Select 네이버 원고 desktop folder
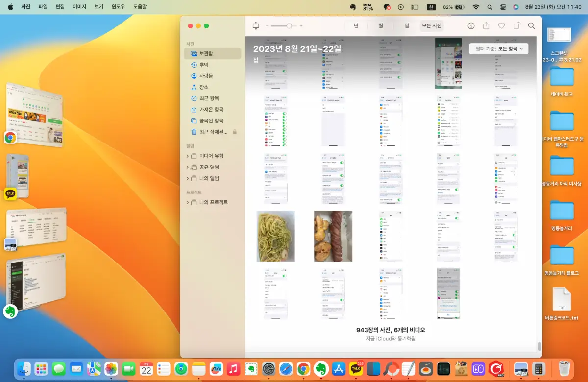The height and width of the screenshot is (382, 588). [x=562, y=81]
